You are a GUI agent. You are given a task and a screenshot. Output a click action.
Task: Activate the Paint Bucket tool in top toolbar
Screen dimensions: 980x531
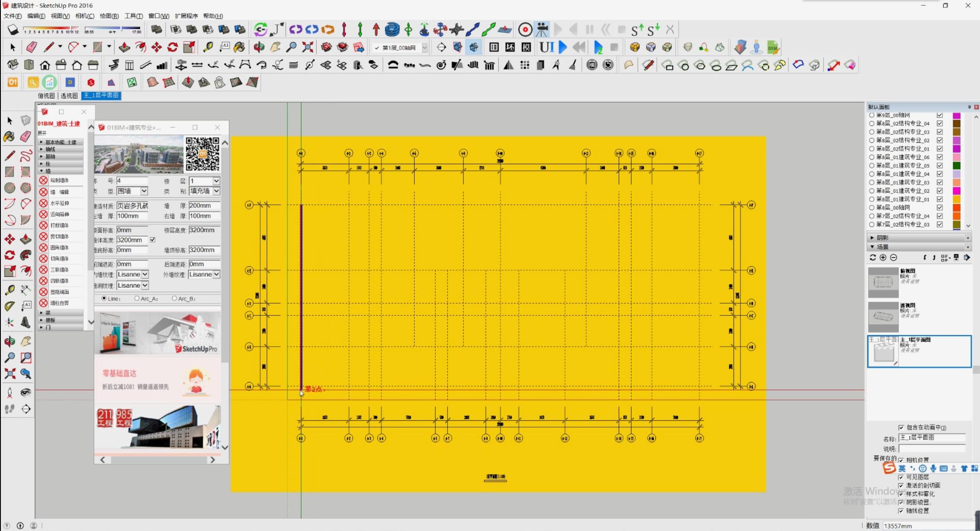[239, 47]
